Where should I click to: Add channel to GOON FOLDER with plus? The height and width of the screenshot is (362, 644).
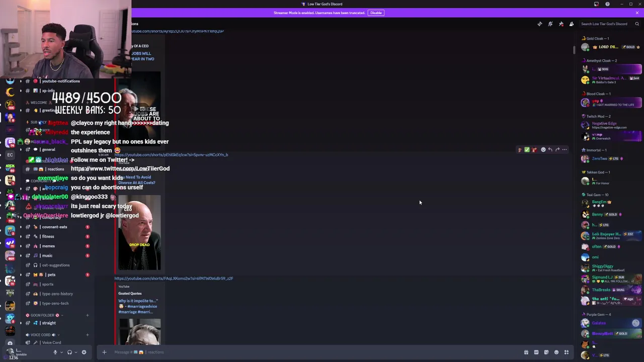click(x=87, y=315)
